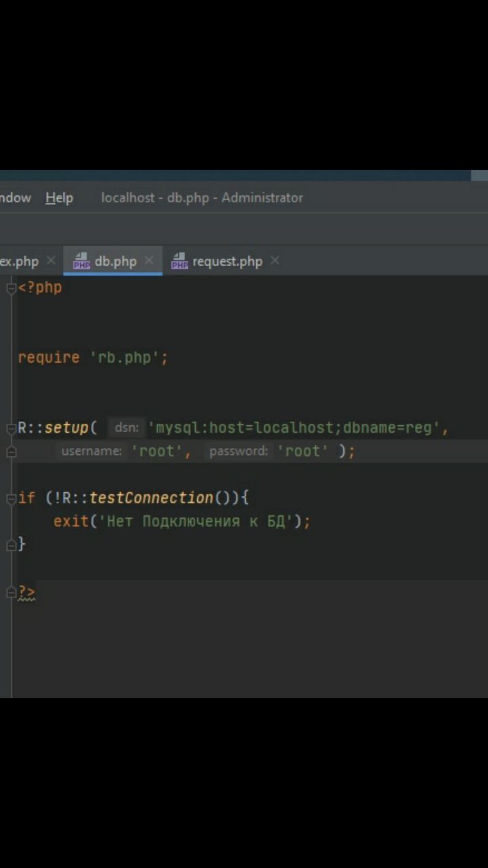Click the window title localhost - db.php - Administrator
The image size is (488, 868).
pos(202,197)
